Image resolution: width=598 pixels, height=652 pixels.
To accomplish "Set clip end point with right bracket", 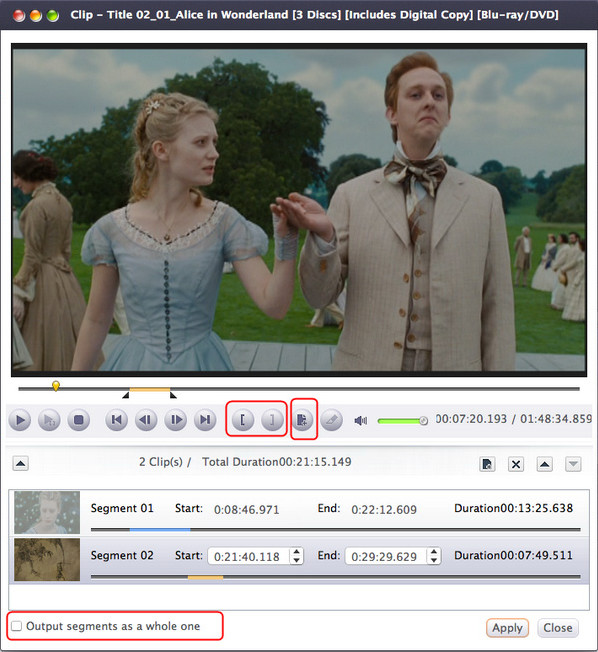I will coord(272,420).
